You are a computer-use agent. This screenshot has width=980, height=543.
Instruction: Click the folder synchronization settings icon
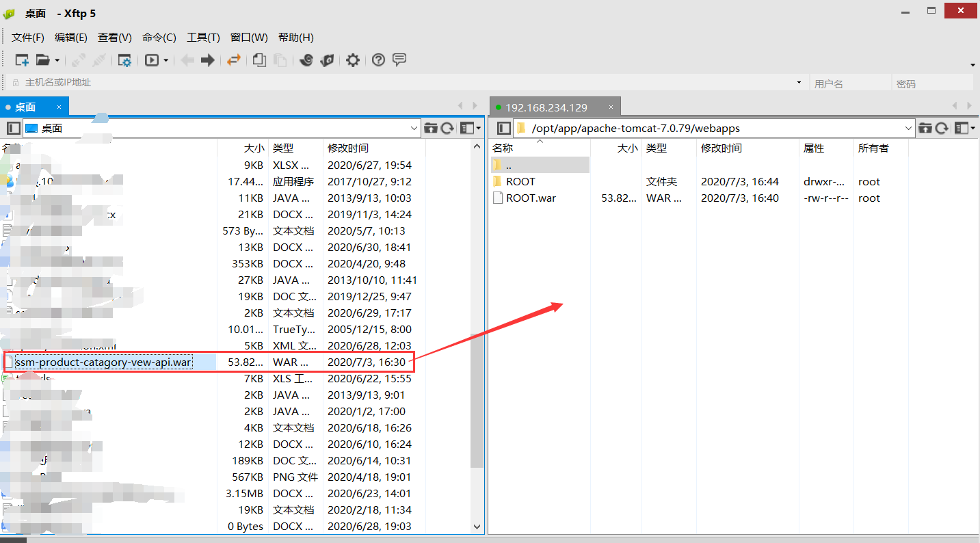pyautogui.click(x=124, y=60)
